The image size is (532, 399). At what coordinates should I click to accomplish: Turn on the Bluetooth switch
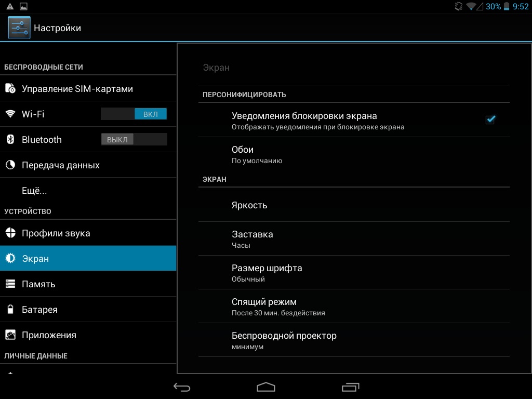click(134, 140)
